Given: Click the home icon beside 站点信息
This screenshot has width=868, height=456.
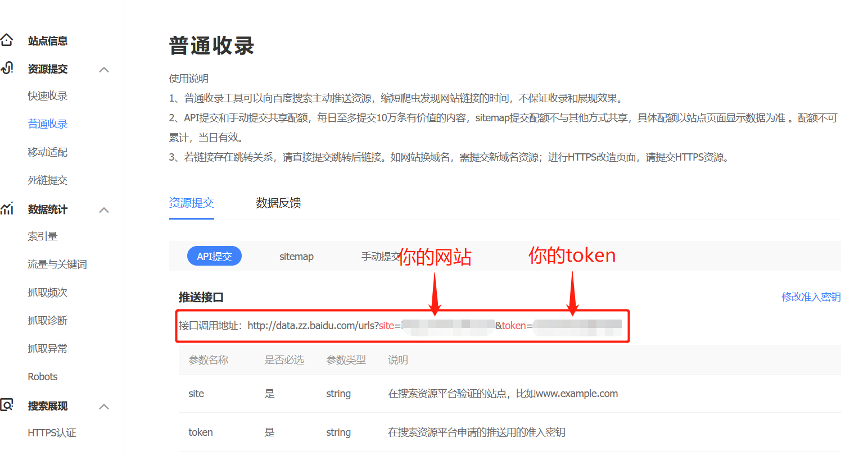Looking at the screenshot, I should pos(6,40).
